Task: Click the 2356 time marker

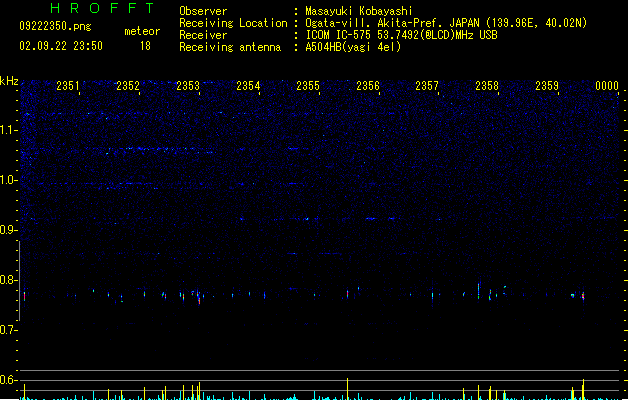Action: [368, 86]
